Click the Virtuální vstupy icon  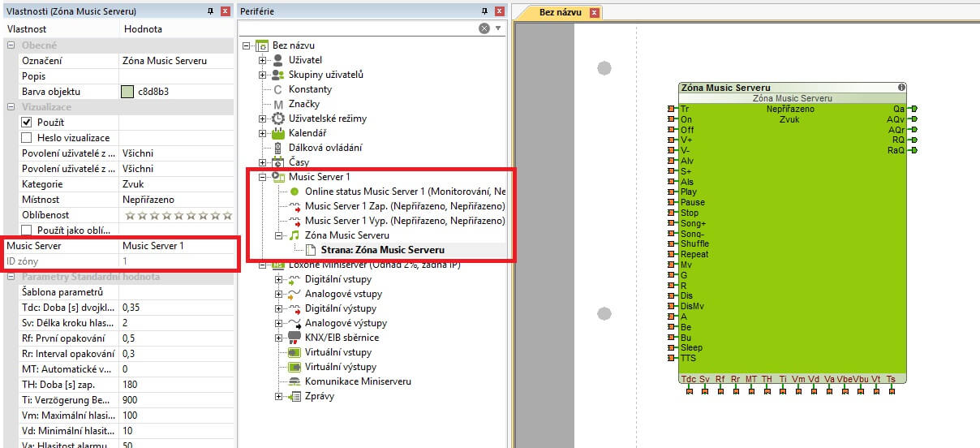click(x=294, y=352)
